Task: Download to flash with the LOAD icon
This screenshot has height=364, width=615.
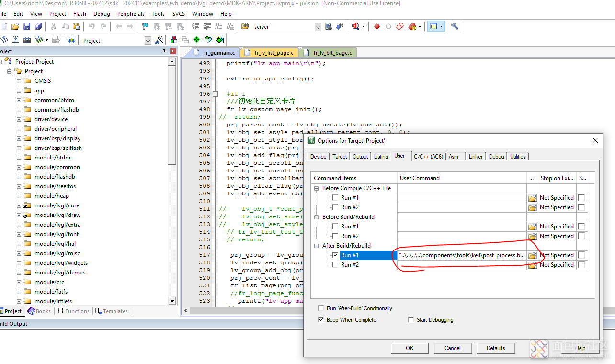Action: pos(71,40)
